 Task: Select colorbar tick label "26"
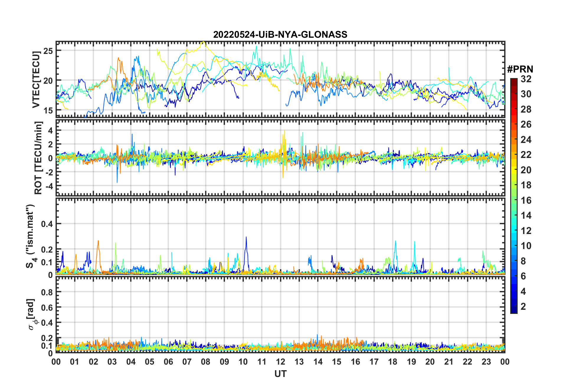[526, 124]
